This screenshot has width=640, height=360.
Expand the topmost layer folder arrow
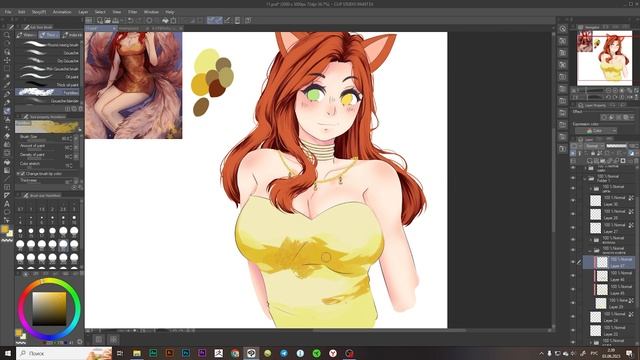[x=585, y=168]
